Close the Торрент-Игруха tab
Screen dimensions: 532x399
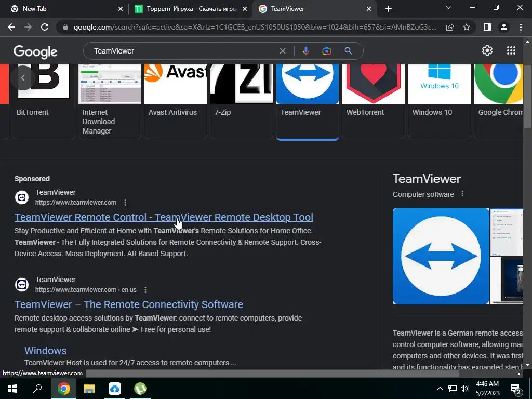click(x=245, y=9)
